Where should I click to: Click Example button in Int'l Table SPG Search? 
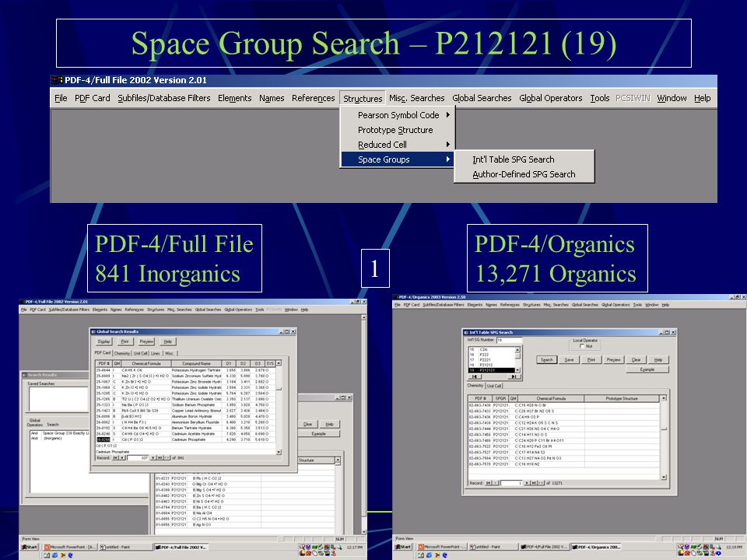647,369
